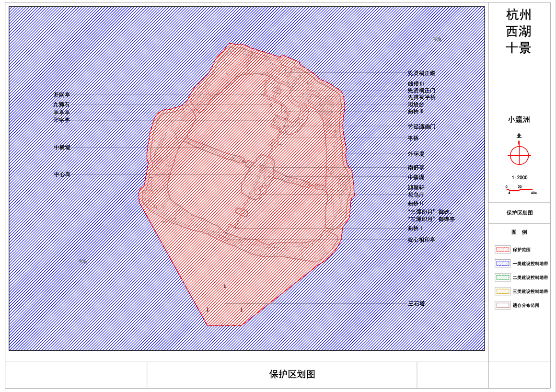Click the 1:2000 scale text
The height and width of the screenshot is (392, 556).
point(520,178)
